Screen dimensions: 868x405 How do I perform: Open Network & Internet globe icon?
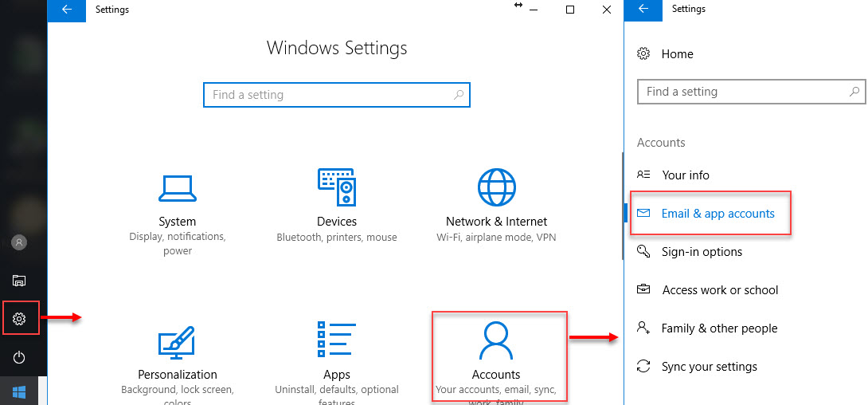[496, 188]
